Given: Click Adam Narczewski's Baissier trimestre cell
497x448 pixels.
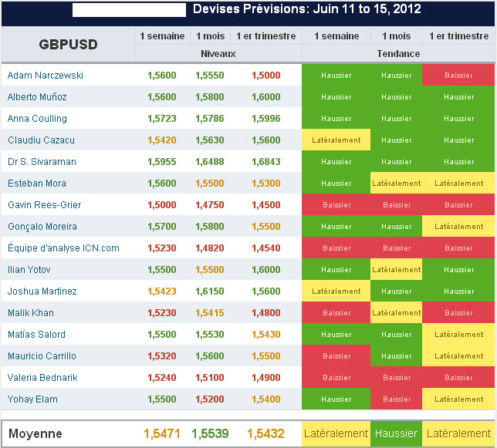Looking at the screenshot, I should pyautogui.click(x=458, y=76).
